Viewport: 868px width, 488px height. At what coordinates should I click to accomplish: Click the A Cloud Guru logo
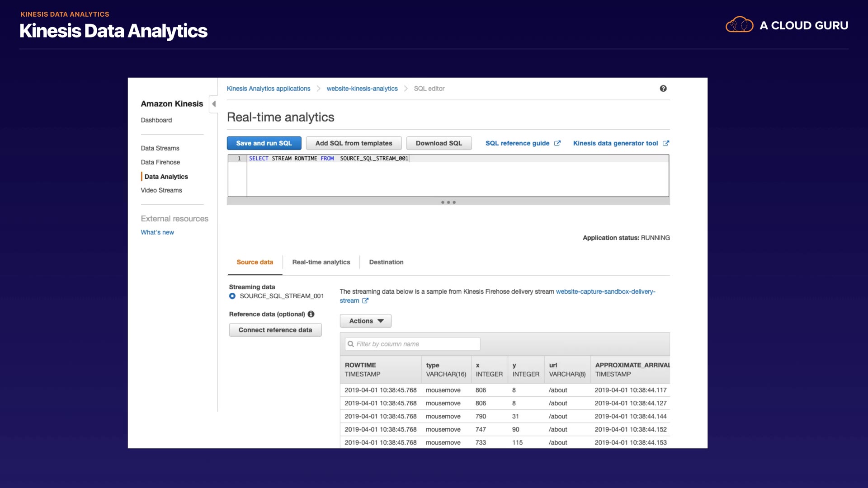(787, 25)
